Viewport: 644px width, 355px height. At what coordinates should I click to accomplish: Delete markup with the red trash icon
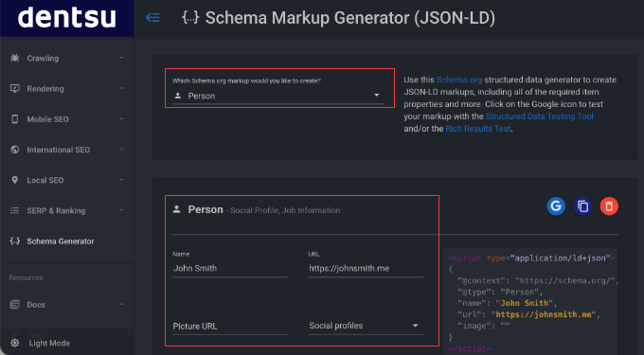point(609,206)
